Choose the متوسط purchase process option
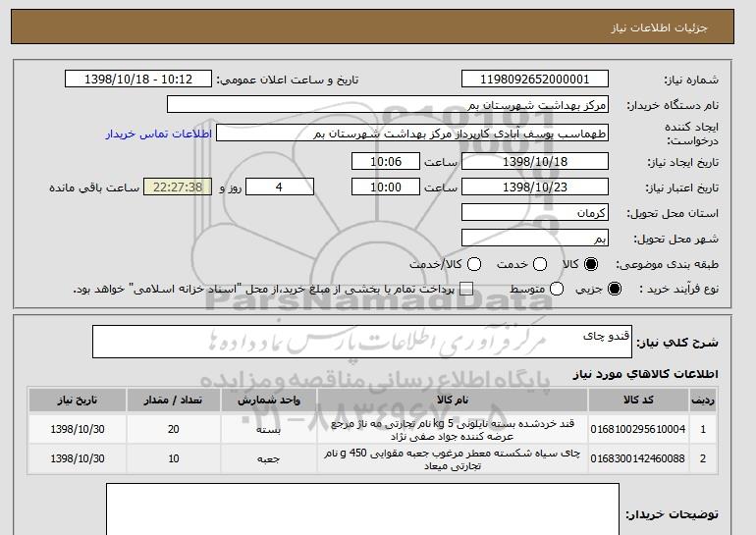Viewport: 756px width, 535px height. (x=557, y=289)
